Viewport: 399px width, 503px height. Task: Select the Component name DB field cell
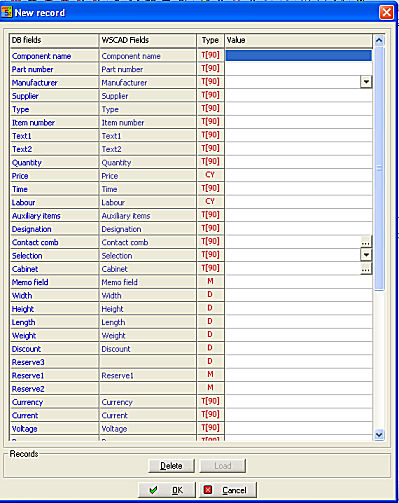(x=54, y=56)
